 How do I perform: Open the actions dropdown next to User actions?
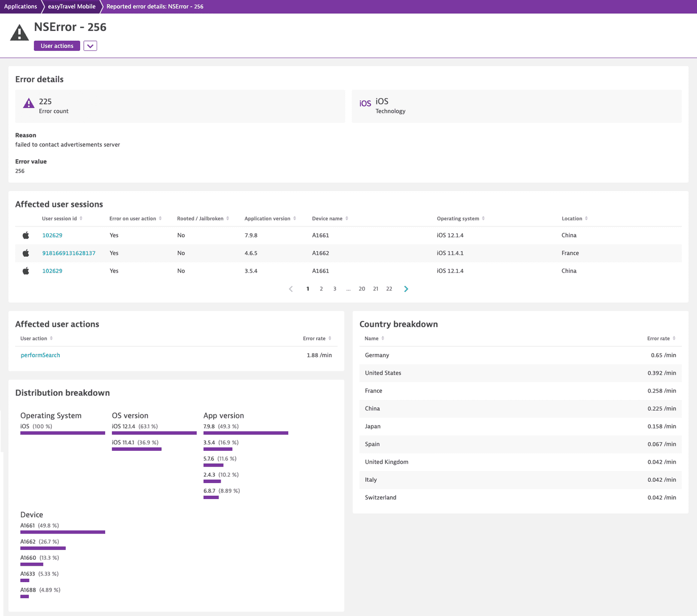pyautogui.click(x=90, y=45)
